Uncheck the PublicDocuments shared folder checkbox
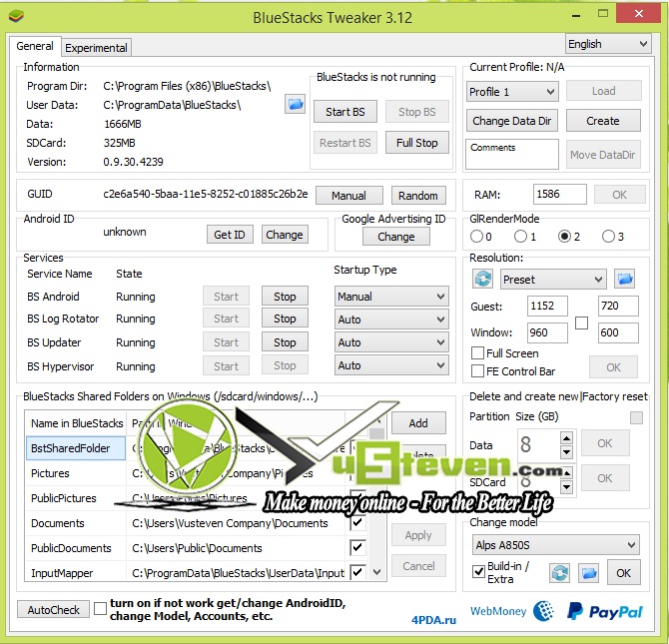 357,547
